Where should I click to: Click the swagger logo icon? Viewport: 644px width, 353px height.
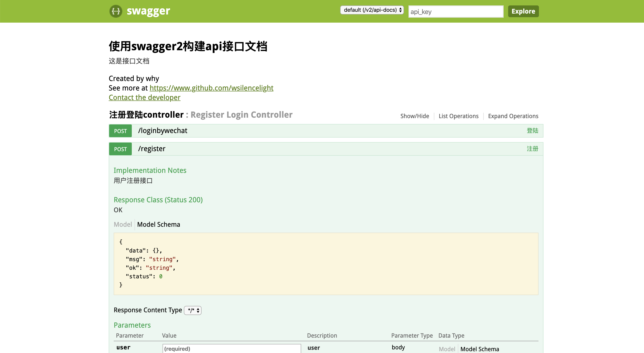116,11
